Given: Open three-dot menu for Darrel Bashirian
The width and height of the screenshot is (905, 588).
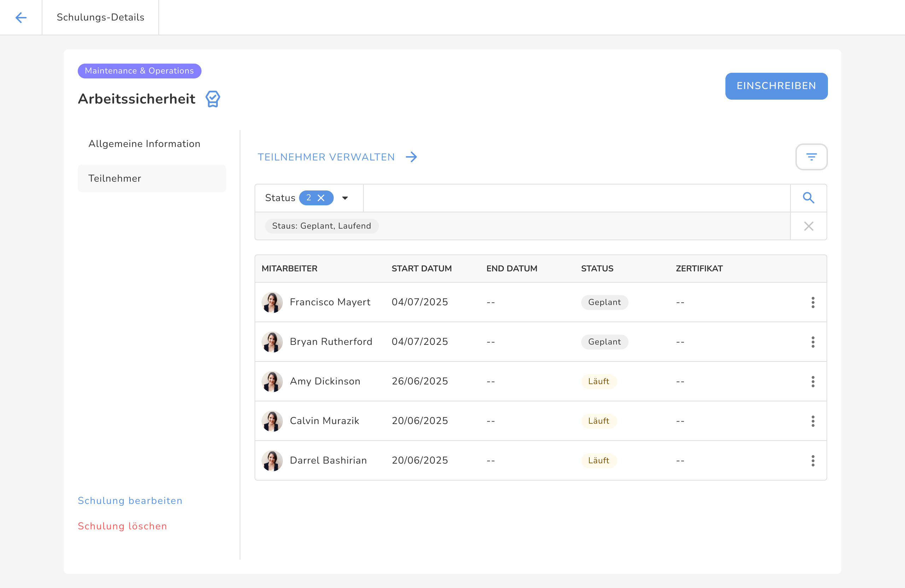Looking at the screenshot, I should [x=813, y=460].
